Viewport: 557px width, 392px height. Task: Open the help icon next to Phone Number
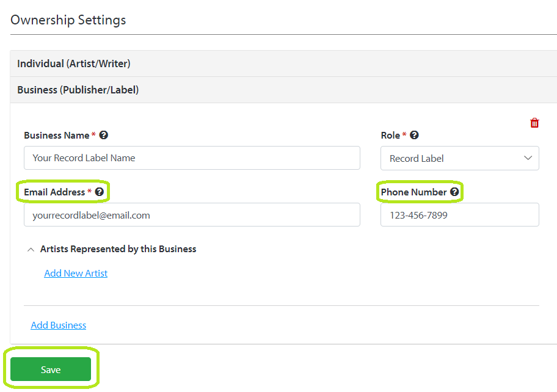point(454,192)
